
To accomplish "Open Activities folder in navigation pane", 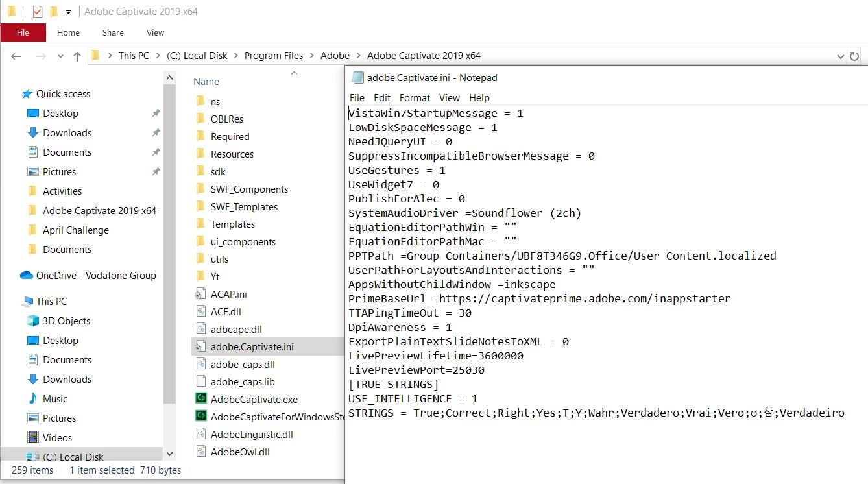I will [62, 191].
